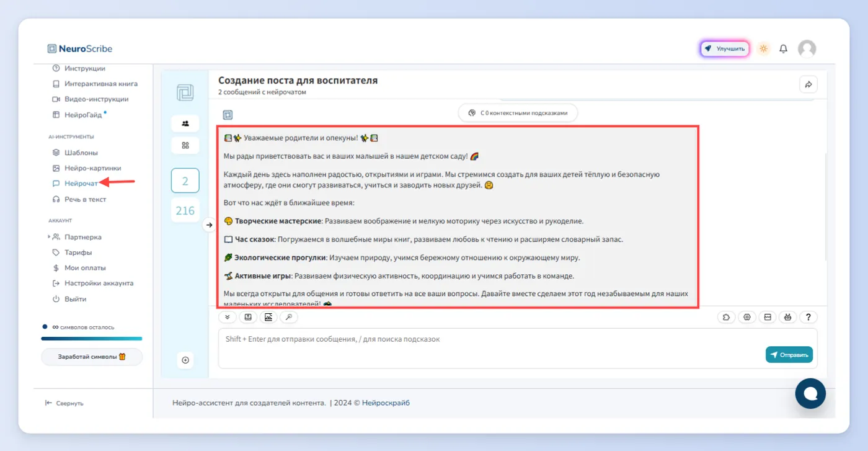Open chat settings gear icon
The width and height of the screenshot is (868, 451).
click(x=747, y=317)
